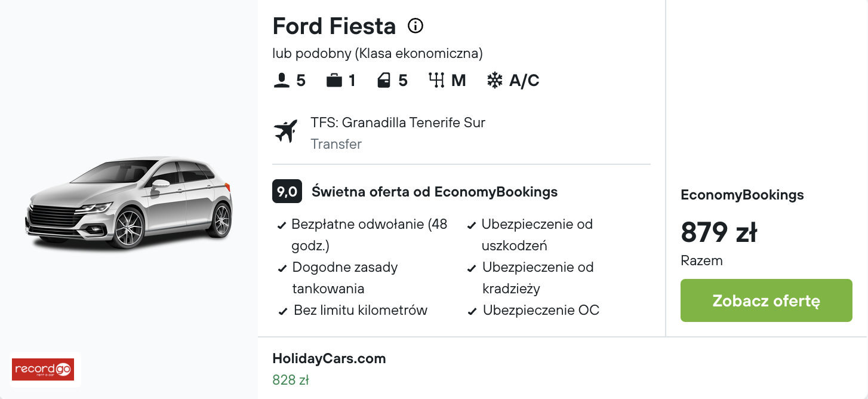Click the luggage suitcase icon
Image resolution: width=868 pixels, height=399 pixels.
[334, 81]
